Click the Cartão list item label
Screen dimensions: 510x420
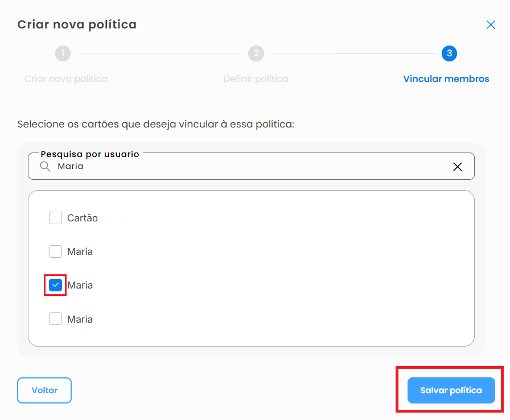83,218
